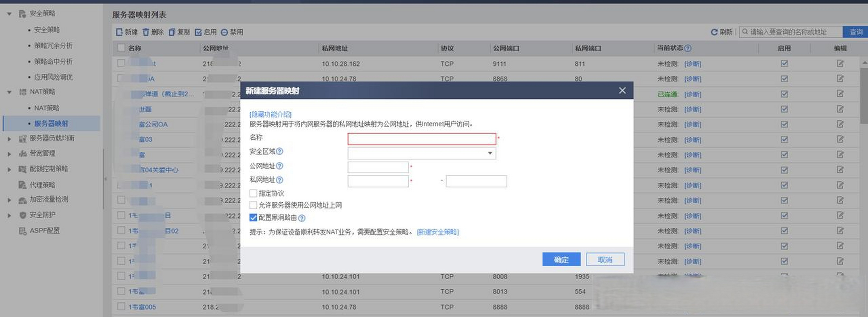The width and height of the screenshot is (868, 317).
Task: Edit the row with public port 9111
Action: click(x=840, y=63)
